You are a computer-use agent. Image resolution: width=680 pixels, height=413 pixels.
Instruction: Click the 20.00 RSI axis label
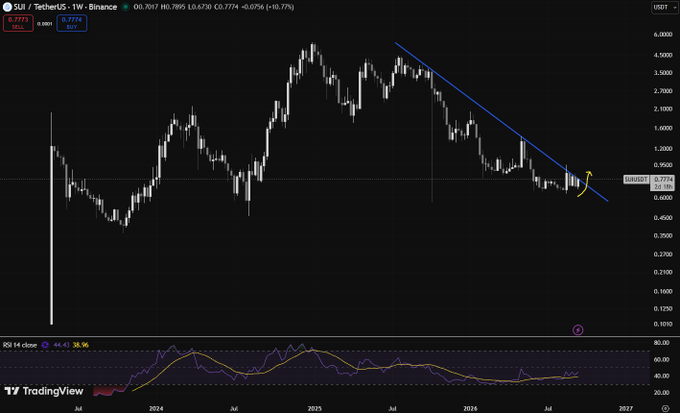[x=661, y=393]
